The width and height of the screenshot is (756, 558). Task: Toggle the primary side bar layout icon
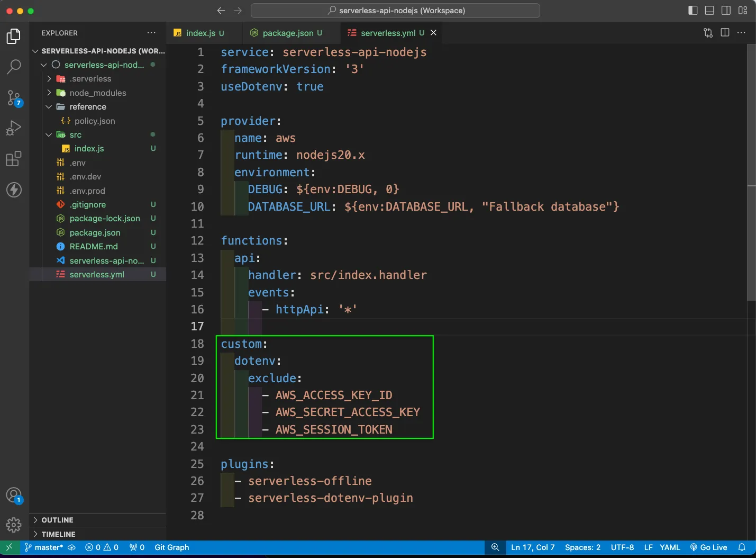(693, 11)
